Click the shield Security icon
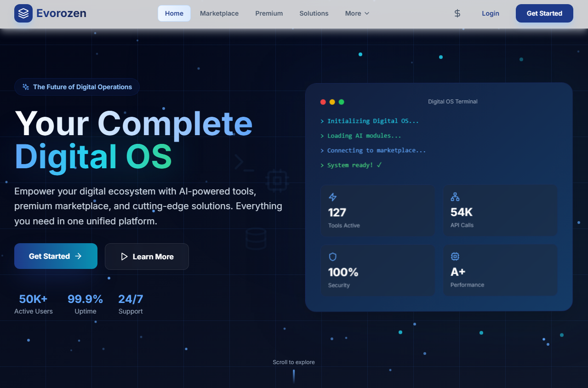 332,257
